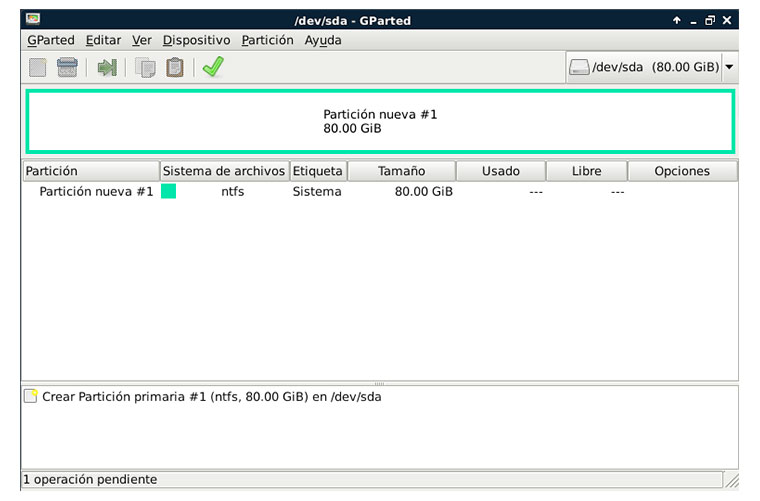The width and height of the screenshot is (760, 501).
Task: Click the Delete partition toolbar icon
Action: pyautogui.click(x=67, y=67)
